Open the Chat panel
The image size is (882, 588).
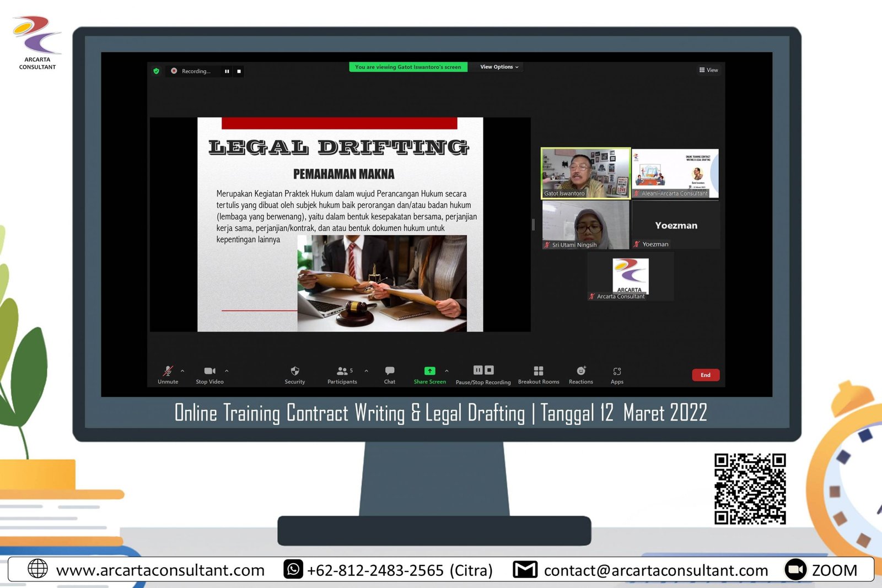click(x=390, y=371)
